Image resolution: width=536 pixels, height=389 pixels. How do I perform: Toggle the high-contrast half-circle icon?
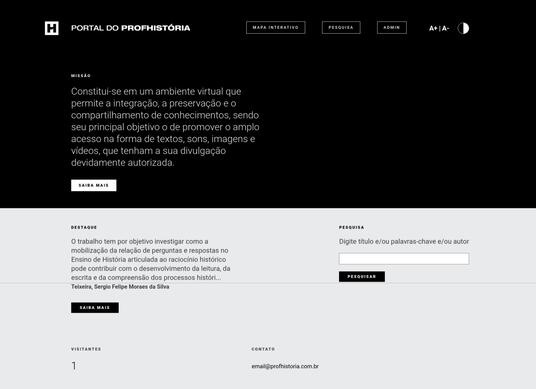tap(463, 28)
